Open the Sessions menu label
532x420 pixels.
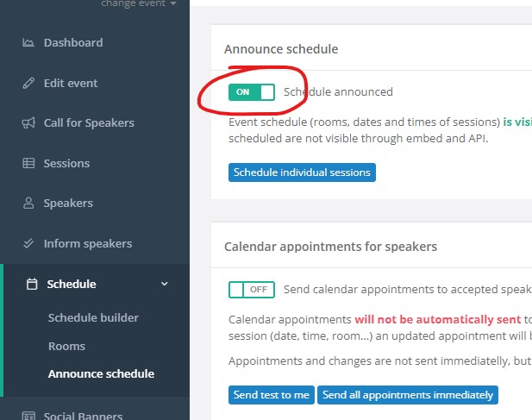(x=67, y=164)
